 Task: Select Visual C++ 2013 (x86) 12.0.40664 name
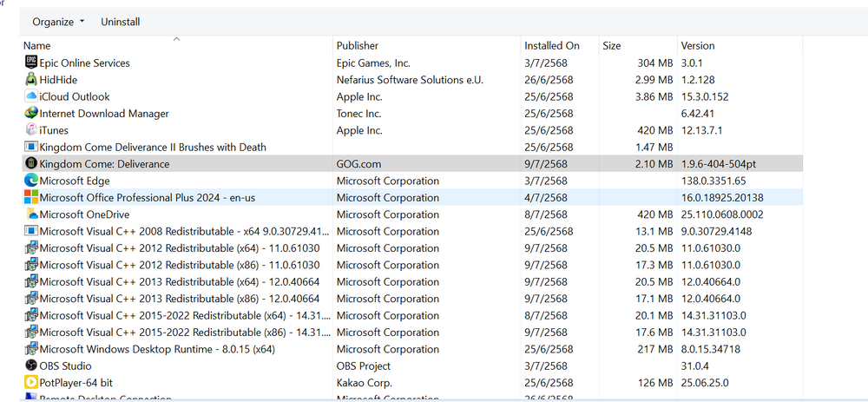(x=180, y=299)
